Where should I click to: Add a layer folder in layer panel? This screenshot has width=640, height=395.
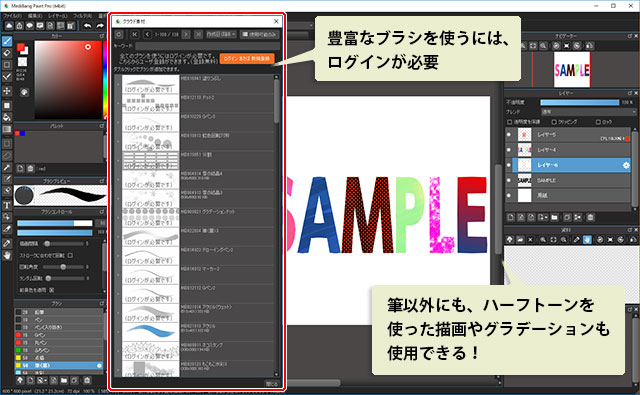tap(554, 217)
